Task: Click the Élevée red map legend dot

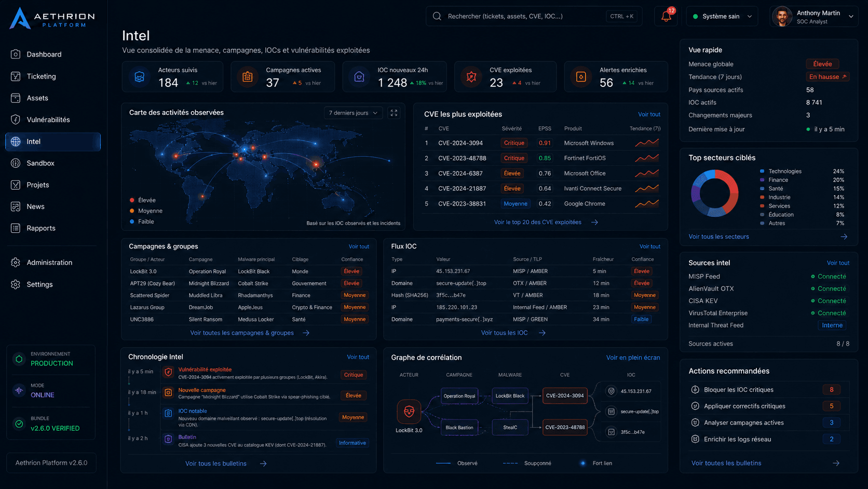Action: tap(132, 200)
